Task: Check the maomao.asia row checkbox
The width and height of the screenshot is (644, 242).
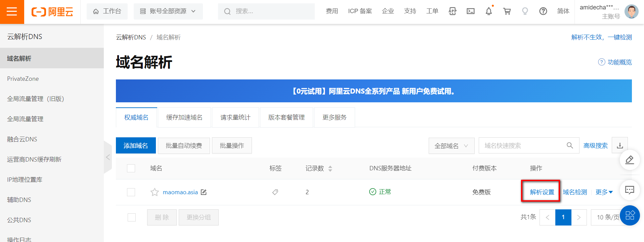Action: click(x=131, y=192)
